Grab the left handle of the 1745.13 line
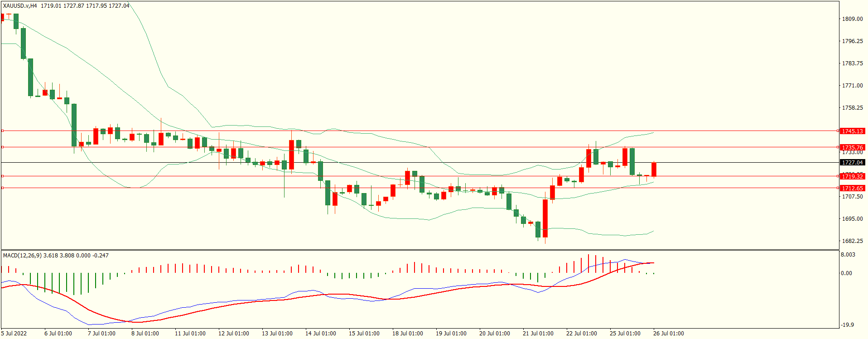Viewport: 868px width, 339px height. (x=2, y=131)
